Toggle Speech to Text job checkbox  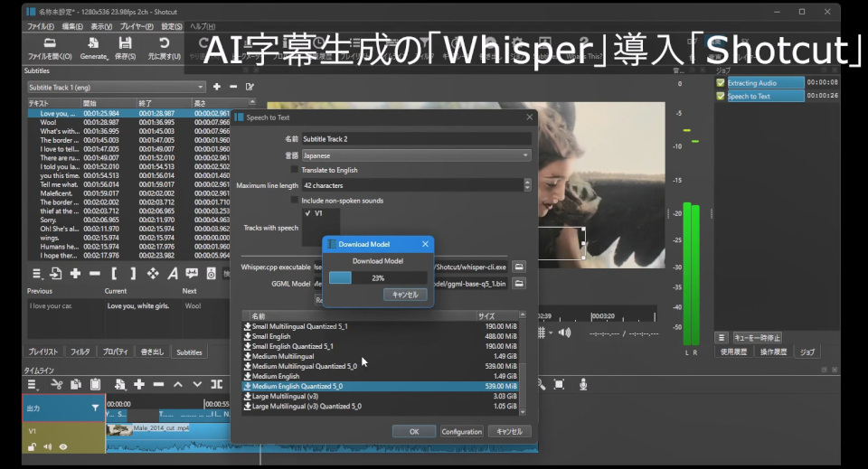pos(721,96)
